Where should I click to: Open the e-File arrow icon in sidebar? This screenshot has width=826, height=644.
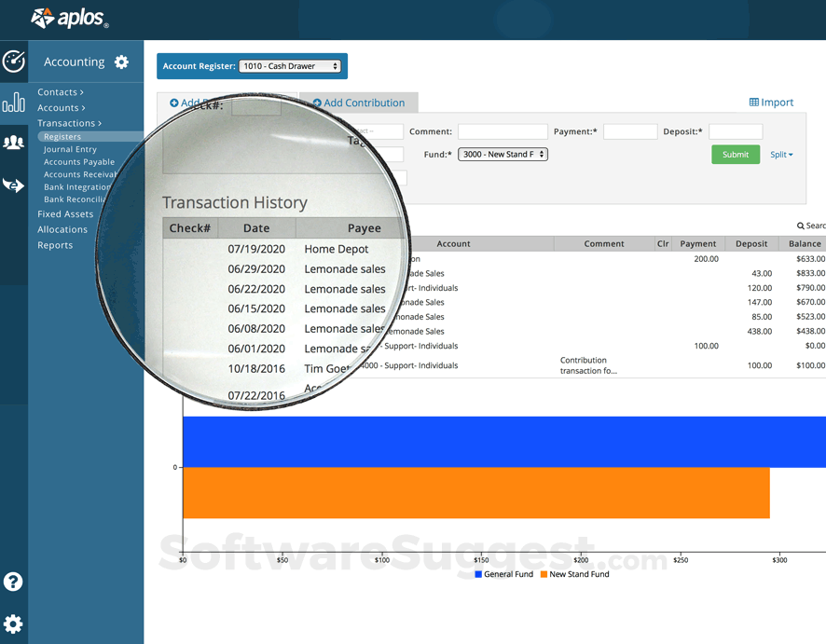point(13,185)
